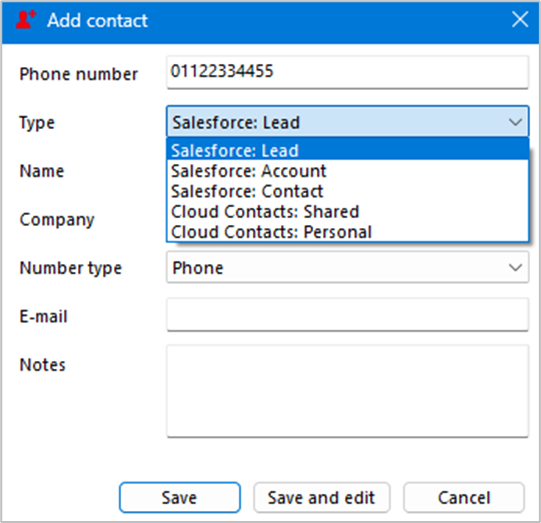Click inside the Notes text area
This screenshot has width=541, height=523.
point(347,391)
